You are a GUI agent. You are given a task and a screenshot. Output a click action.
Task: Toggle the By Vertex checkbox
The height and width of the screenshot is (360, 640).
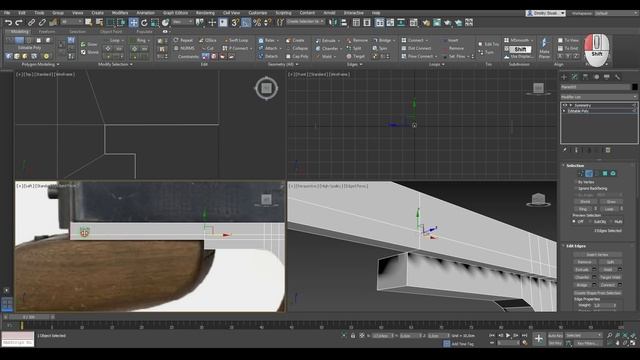click(x=576, y=182)
